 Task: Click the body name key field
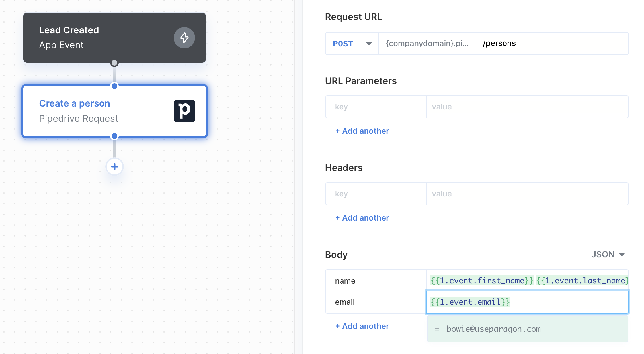pyautogui.click(x=376, y=281)
